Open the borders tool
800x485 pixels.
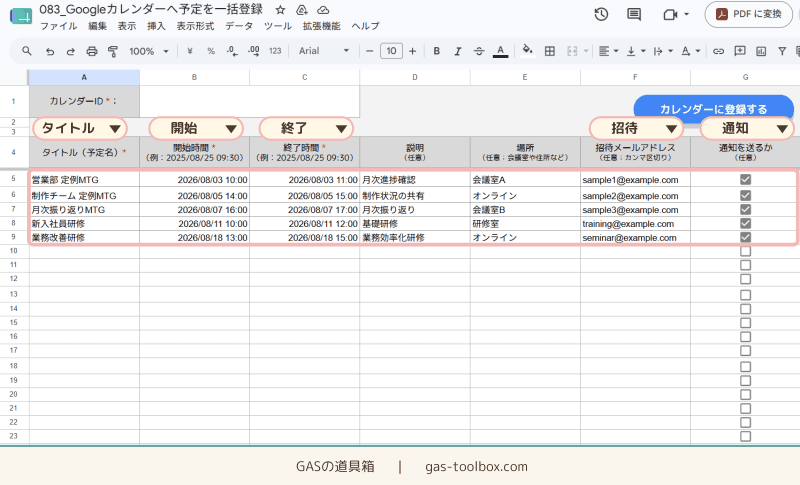549,51
